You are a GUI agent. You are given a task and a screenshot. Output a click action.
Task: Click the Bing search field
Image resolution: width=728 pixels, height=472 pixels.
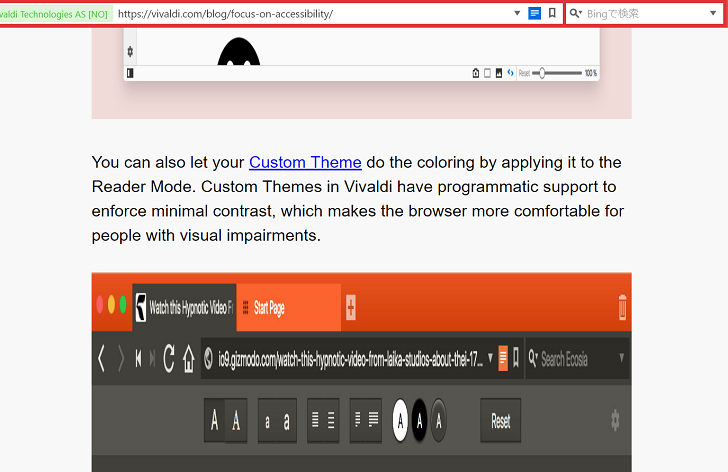645,14
